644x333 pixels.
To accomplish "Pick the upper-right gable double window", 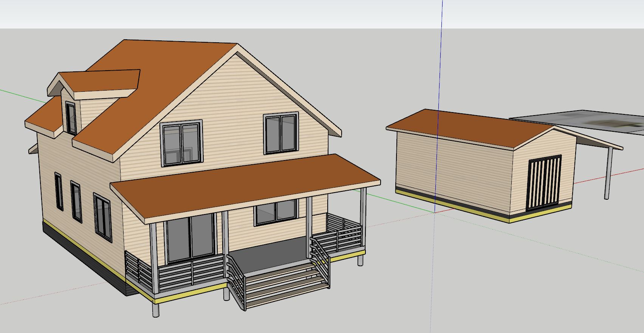I will coord(280,134).
